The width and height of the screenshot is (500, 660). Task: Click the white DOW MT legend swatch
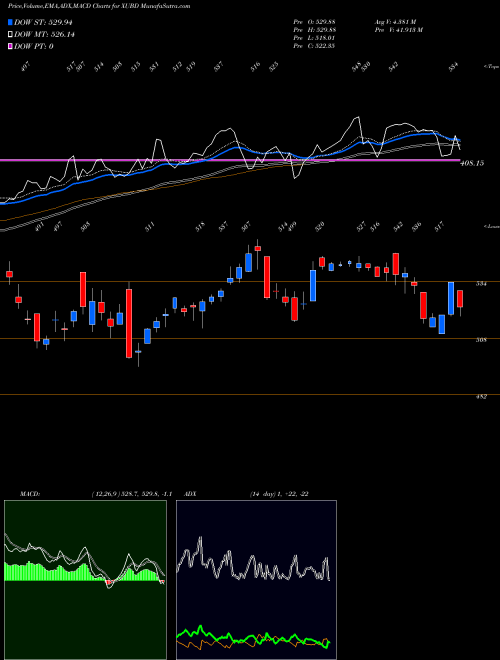[11, 35]
